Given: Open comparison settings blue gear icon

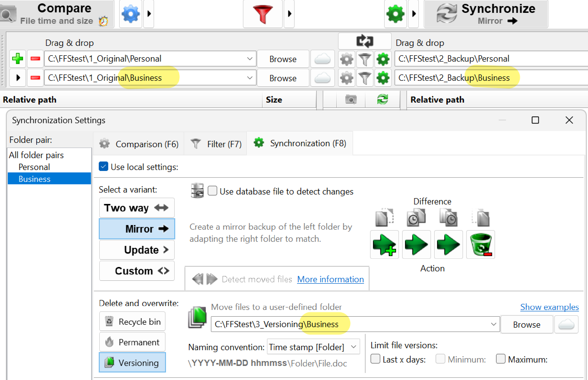Looking at the screenshot, I should point(131,14).
